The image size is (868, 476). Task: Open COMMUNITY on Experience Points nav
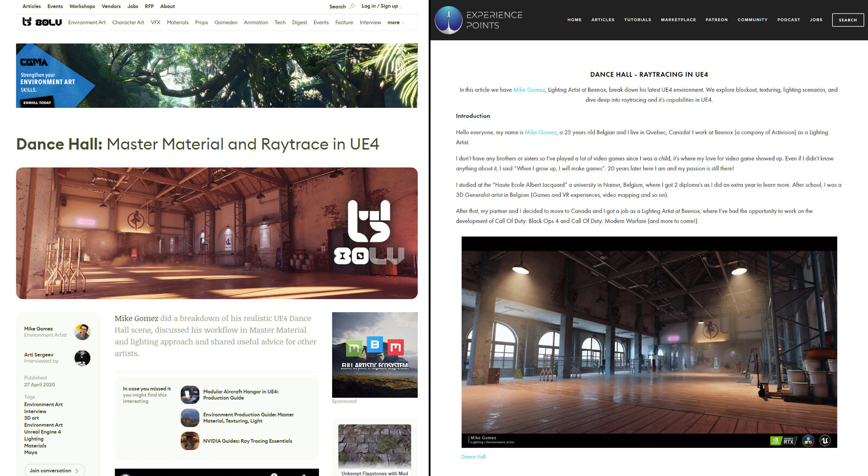(752, 20)
